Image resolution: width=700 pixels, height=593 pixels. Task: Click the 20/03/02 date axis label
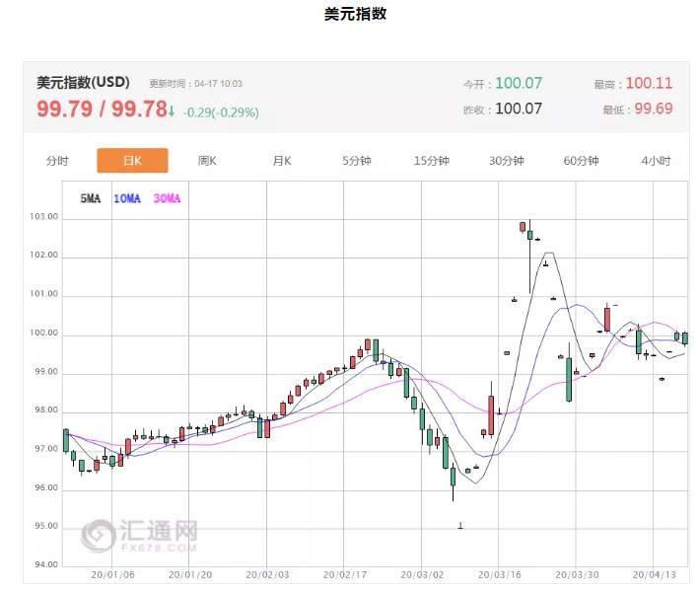(422, 574)
